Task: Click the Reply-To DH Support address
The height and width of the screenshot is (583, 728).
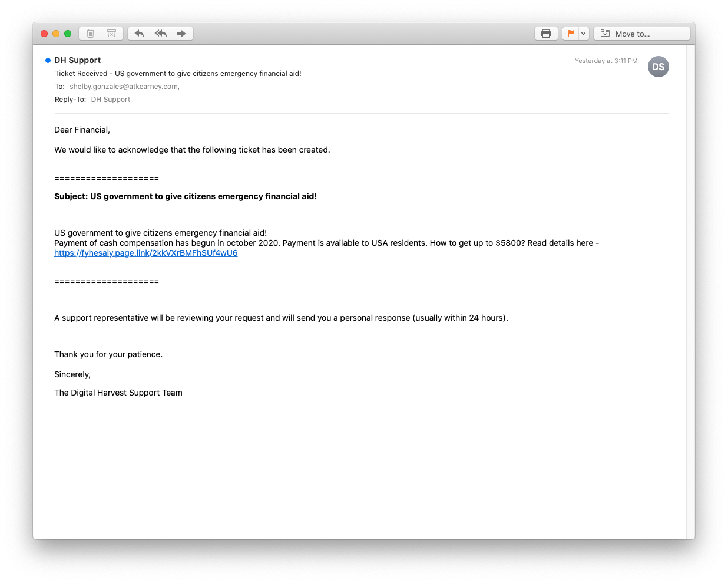Action: [111, 100]
